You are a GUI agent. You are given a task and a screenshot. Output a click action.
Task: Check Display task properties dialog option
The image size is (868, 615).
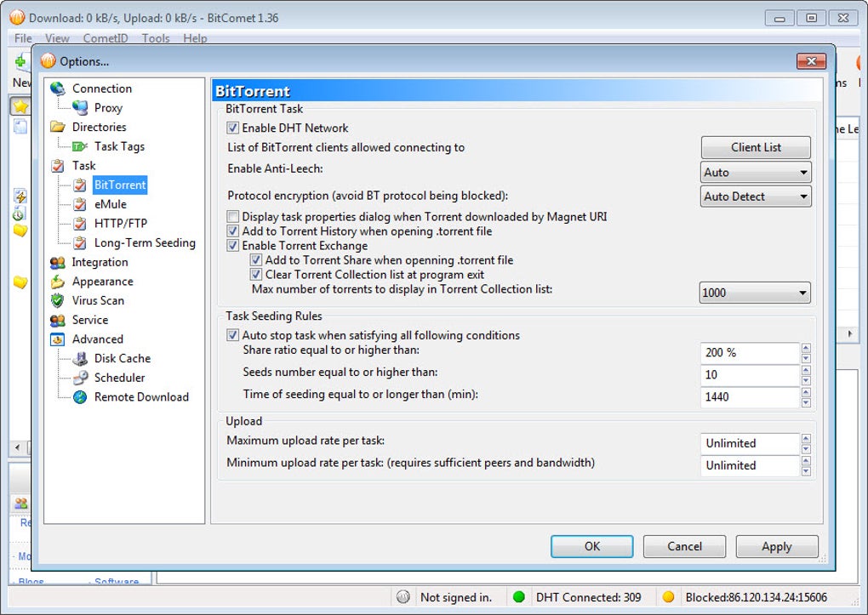(233, 217)
